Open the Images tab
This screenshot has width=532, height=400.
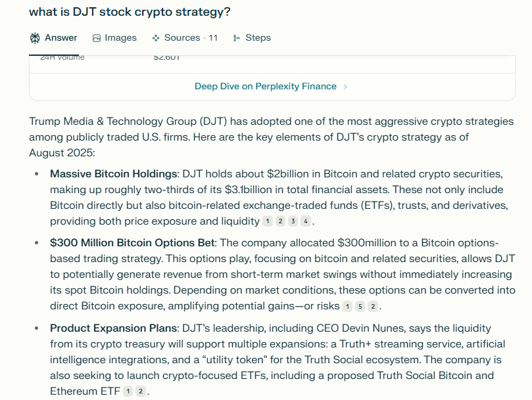[114, 38]
